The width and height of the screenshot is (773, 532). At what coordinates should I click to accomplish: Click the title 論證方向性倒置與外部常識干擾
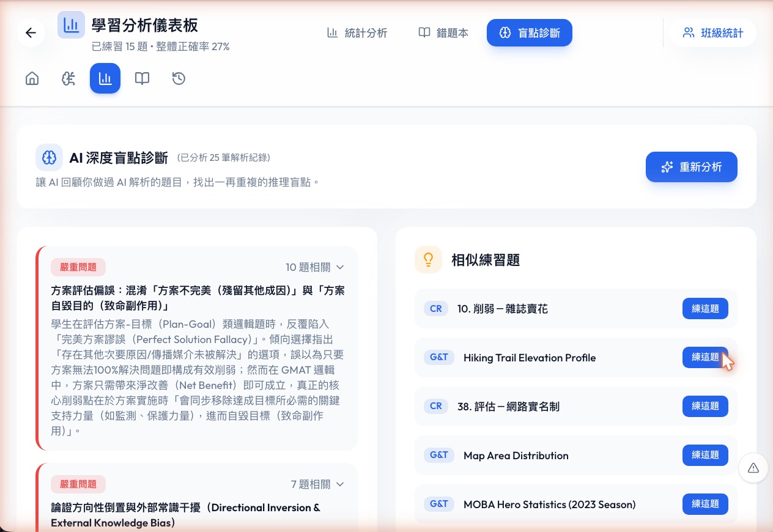click(185, 515)
